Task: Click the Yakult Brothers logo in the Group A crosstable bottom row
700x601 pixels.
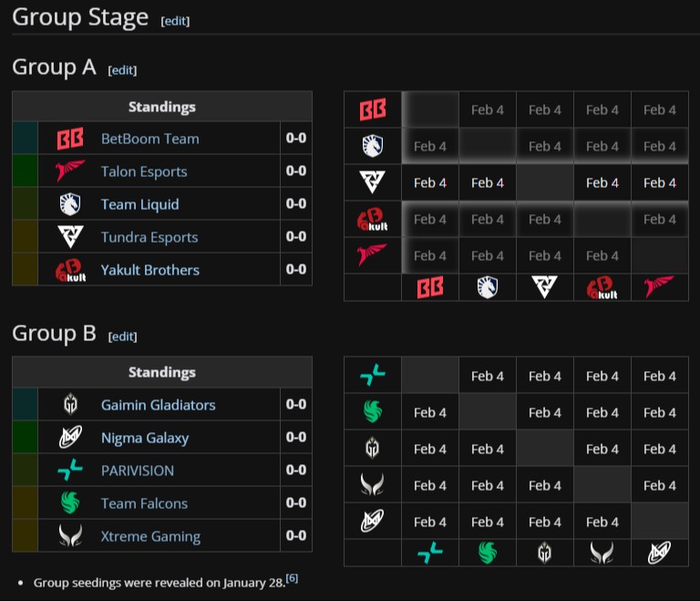Action: click(x=602, y=287)
